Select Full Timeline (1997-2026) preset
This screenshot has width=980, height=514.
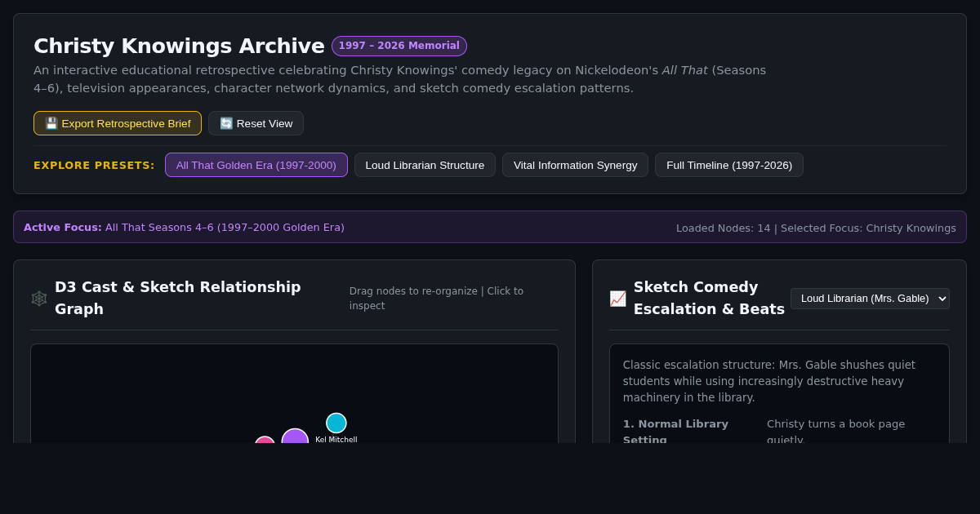(x=729, y=165)
